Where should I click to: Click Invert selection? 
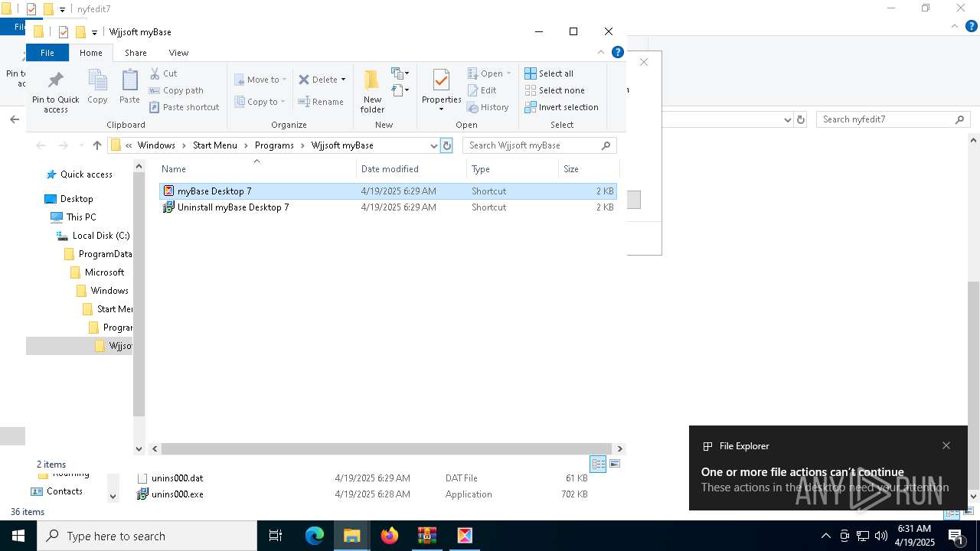(x=561, y=107)
